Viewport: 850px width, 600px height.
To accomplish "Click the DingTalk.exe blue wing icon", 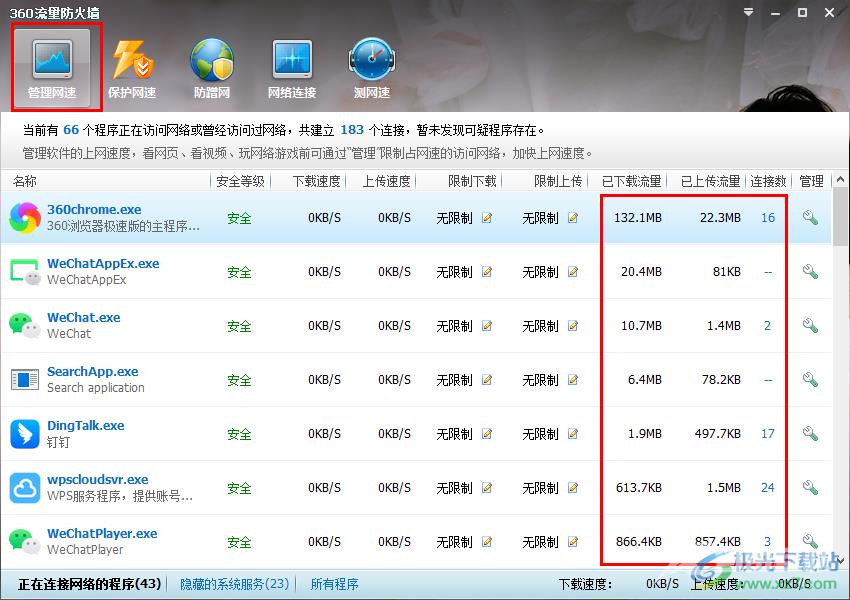I will (25, 434).
